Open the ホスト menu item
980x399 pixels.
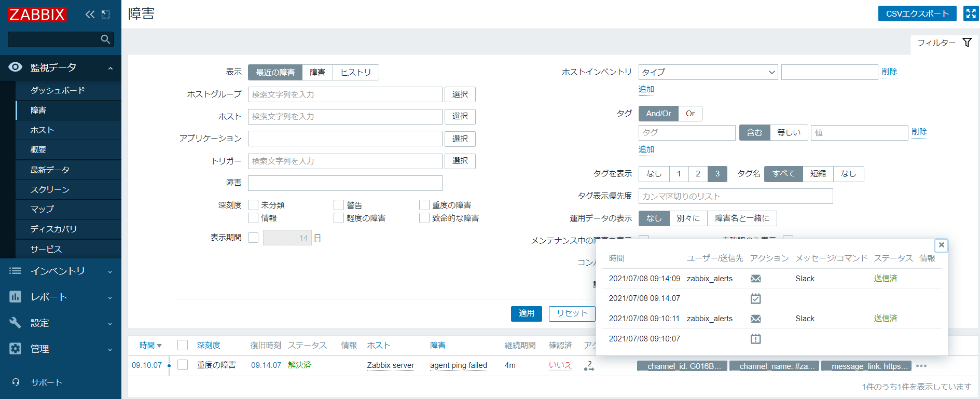click(x=68, y=130)
